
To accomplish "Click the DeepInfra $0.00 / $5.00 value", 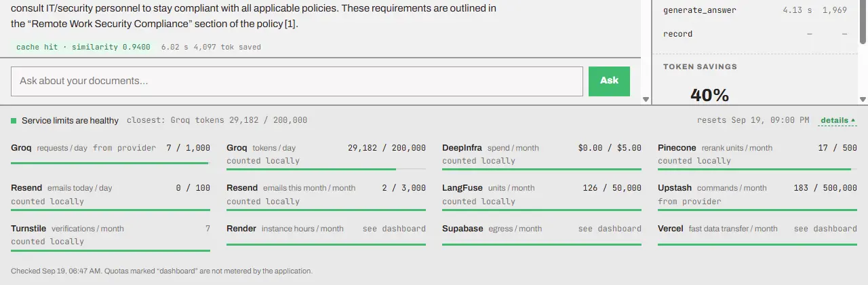I will pos(610,148).
